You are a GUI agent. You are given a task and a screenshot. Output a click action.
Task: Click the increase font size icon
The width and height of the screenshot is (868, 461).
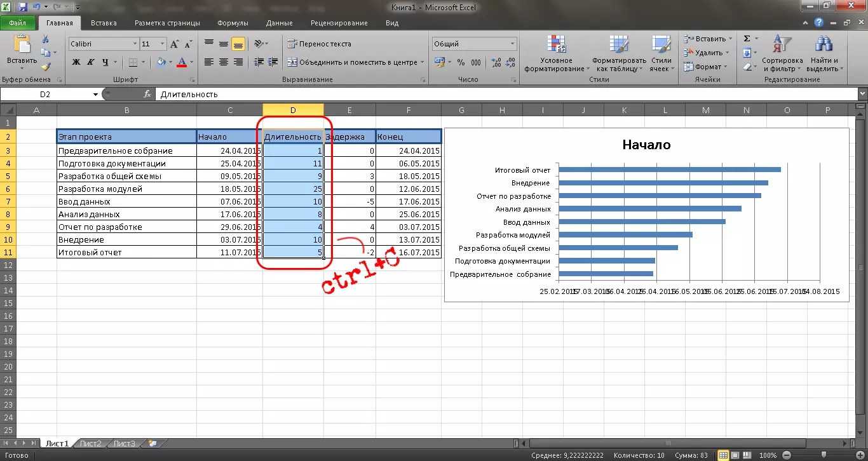pos(175,44)
